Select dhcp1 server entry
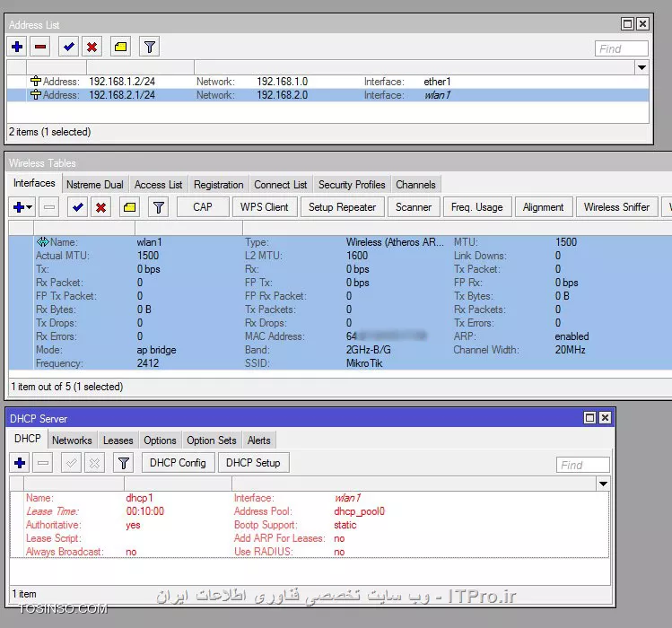 click(x=309, y=525)
